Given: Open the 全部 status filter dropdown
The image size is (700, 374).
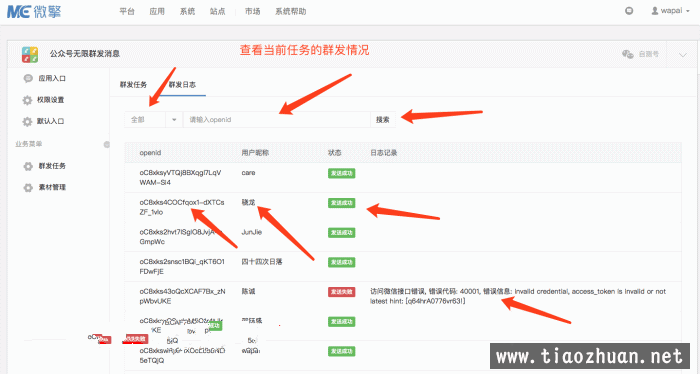Looking at the screenshot, I should tap(153, 120).
